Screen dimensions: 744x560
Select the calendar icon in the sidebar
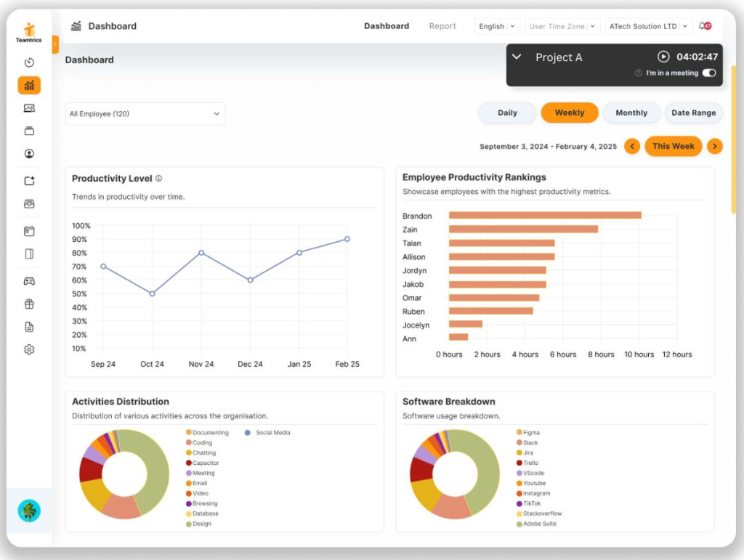29,231
